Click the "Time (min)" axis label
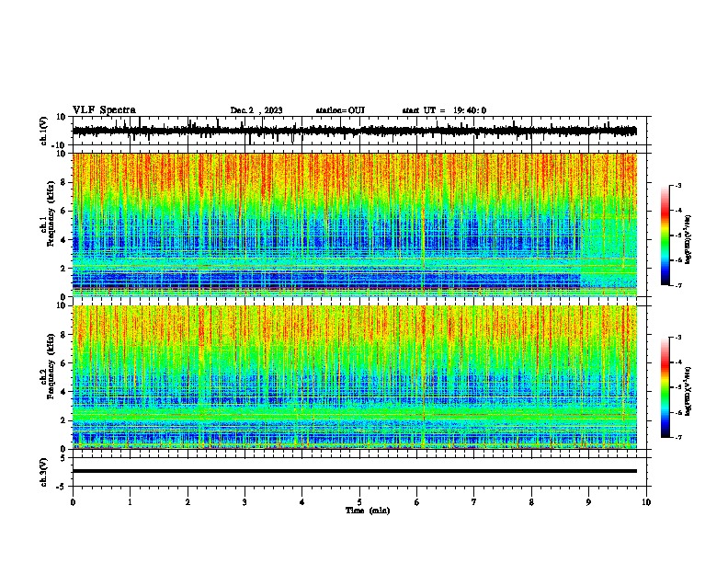This screenshot has width=728, height=563. pos(368,511)
